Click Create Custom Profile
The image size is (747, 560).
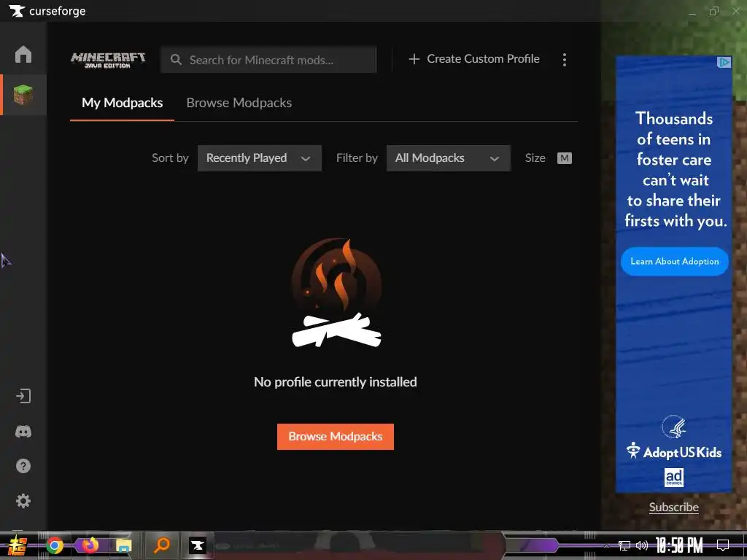[474, 59]
